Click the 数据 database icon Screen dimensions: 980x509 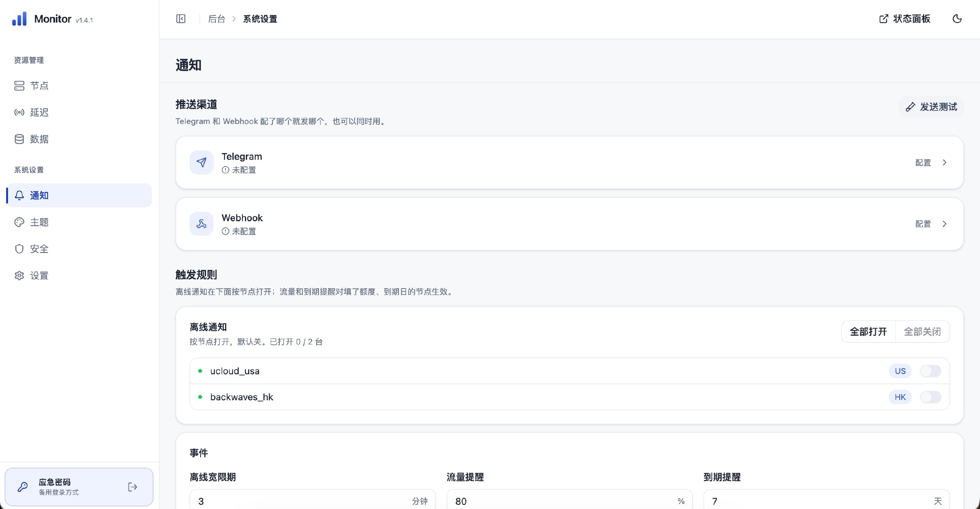click(x=19, y=139)
